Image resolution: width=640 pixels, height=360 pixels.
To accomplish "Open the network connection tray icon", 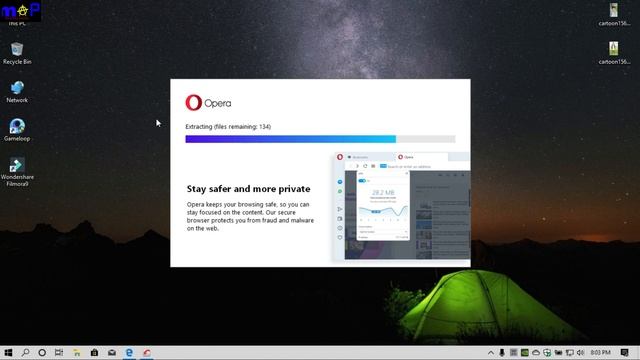I will click(569, 353).
